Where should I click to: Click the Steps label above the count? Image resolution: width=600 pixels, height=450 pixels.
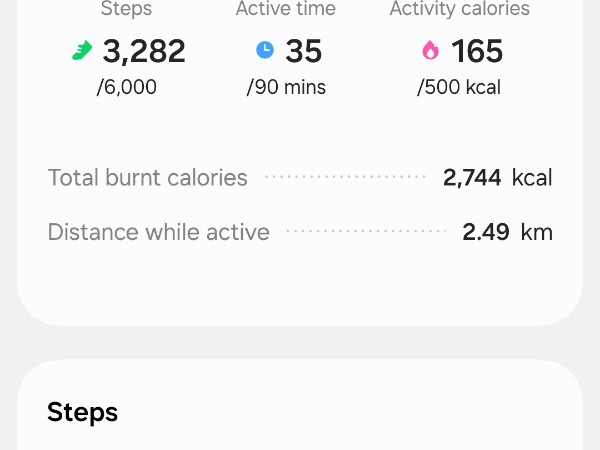pos(126,9)
